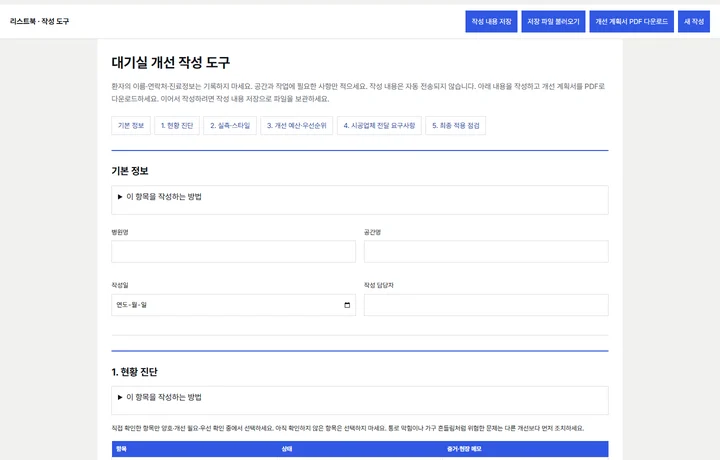720x460 pixels.
Task: Click the 1. 현황 진단 section heading
Action: (x=135, y=372)
